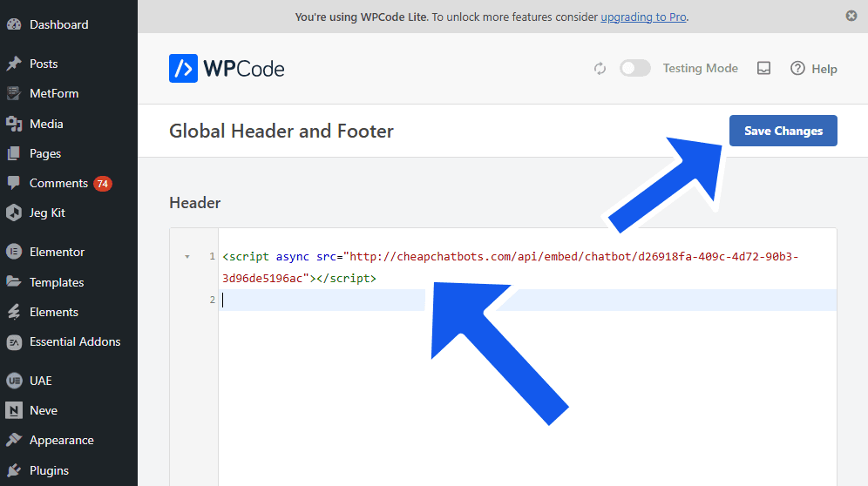868x486 pixels.
Task: Click the Templates folder icon
Action: point(14,281)
